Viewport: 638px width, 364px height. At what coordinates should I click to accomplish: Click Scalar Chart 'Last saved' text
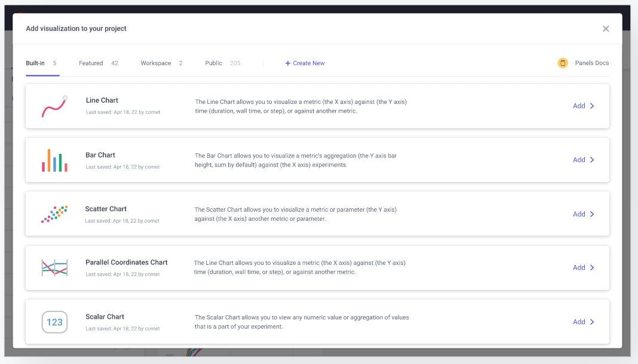(122, 329)
